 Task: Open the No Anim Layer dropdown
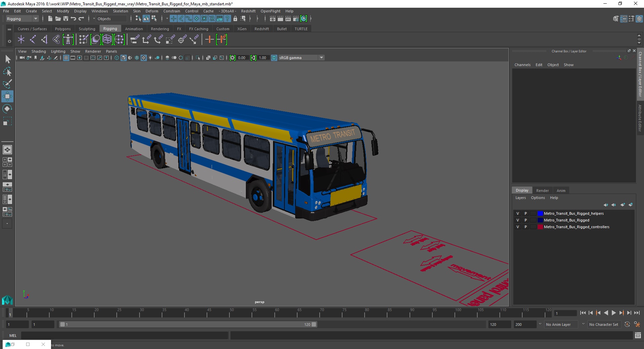tap(561, 325)
